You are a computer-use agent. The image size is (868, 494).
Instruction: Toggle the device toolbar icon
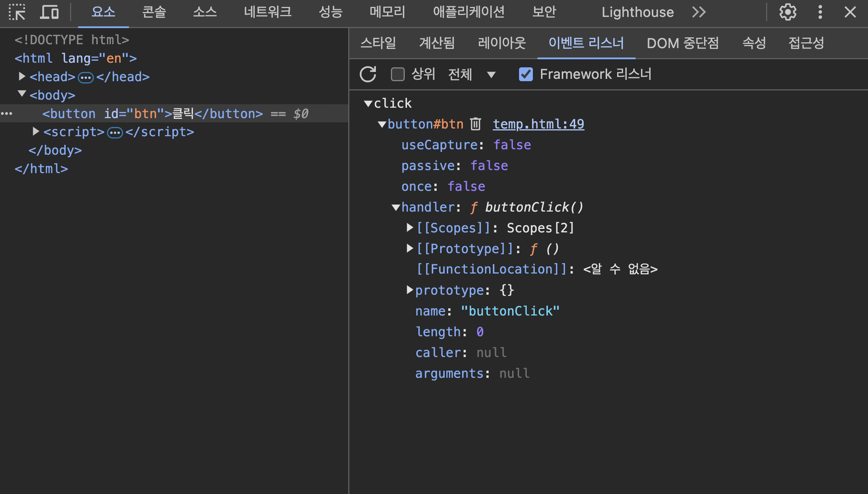[49, 12]
